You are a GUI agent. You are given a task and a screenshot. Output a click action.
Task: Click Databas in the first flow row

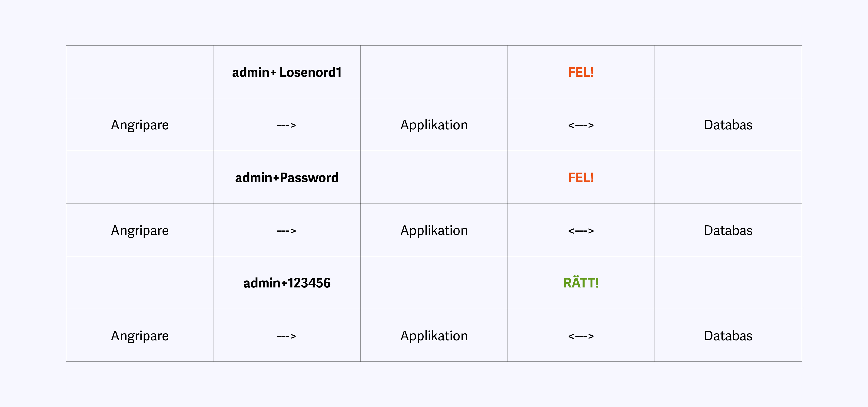click(728, 125)
